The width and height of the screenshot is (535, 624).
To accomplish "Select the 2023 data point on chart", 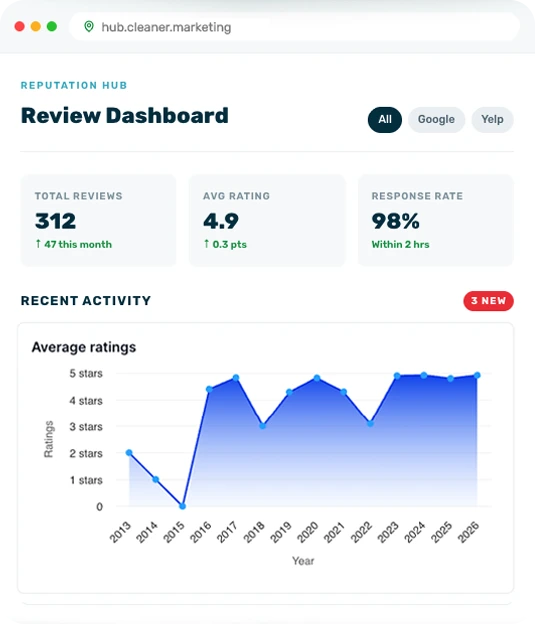I will 397,376.
